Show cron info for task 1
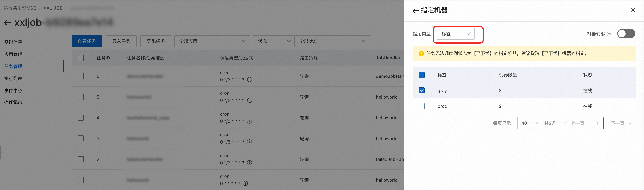644x190 pixels. tap(245, 183)
